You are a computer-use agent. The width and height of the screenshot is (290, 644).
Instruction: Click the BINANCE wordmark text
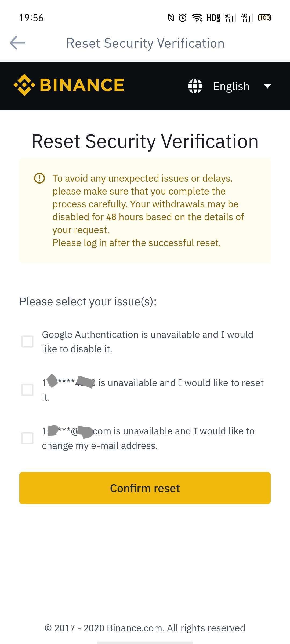tap(82, 85)
